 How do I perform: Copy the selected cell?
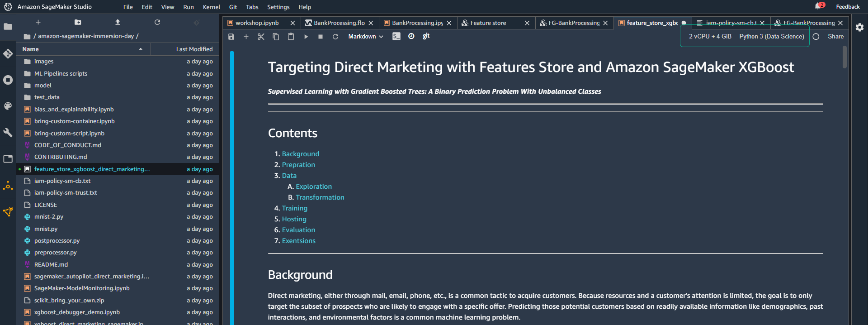(x=276, y=37)
